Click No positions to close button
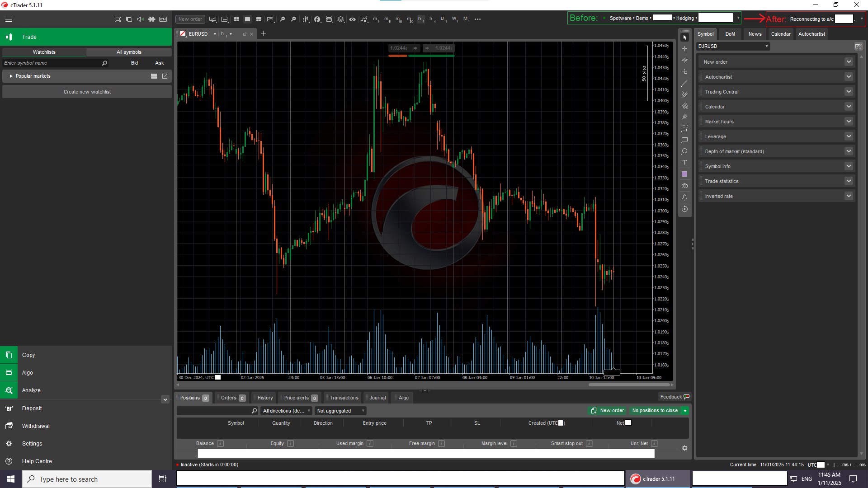The height and width of the screenshot is (488, 868). pyautogui.click(x=655, y=410)
